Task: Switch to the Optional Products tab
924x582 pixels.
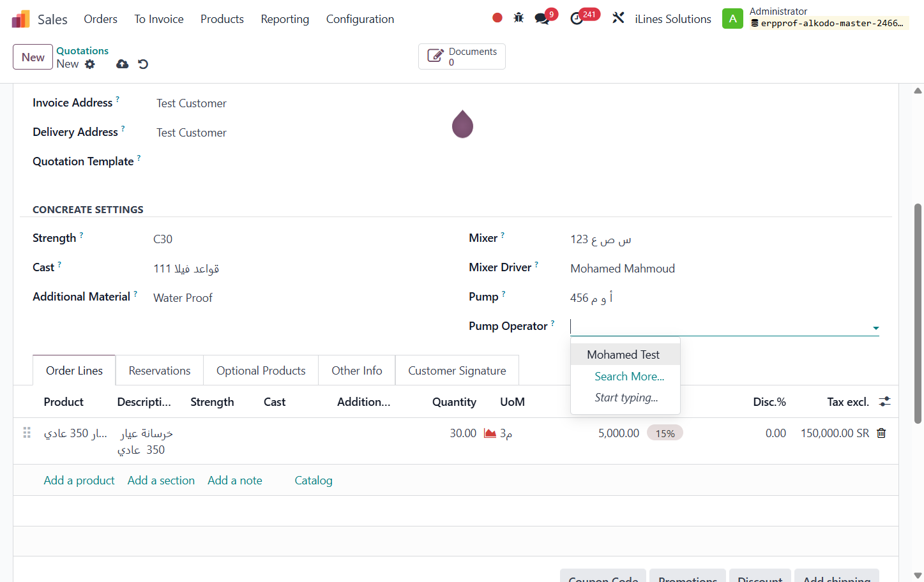Action: click(x=261, y=371)
